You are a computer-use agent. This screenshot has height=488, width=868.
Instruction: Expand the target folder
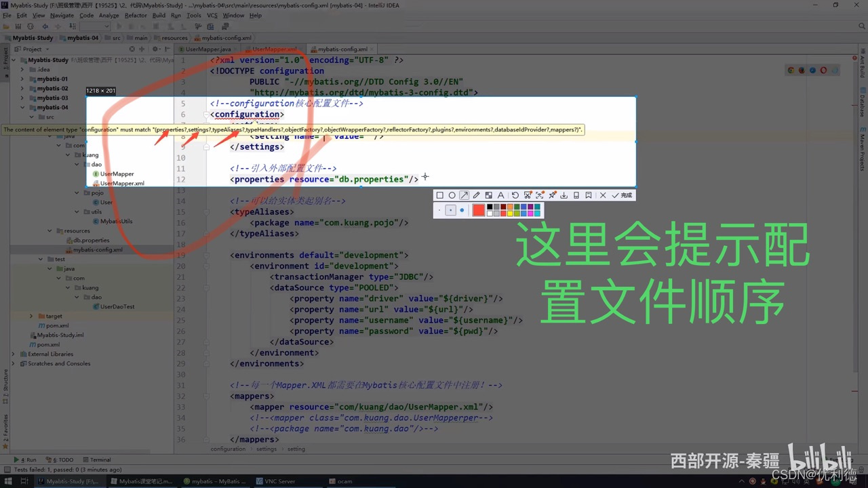pyautogui.click(x=31, y=316)
